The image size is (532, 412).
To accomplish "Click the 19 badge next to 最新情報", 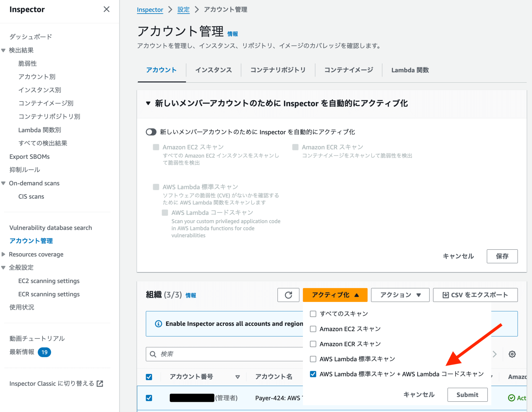I will [44, 352].
